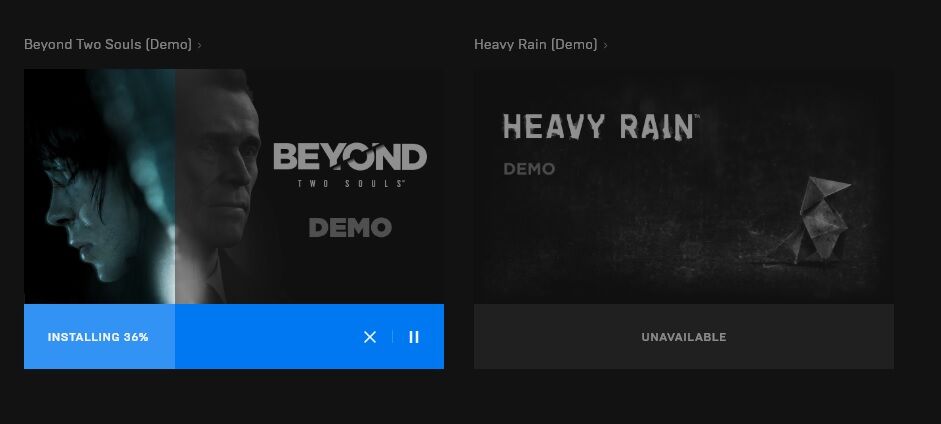
Task: Select the Heavy Rain demo cover art
Action: coord(684,187)
